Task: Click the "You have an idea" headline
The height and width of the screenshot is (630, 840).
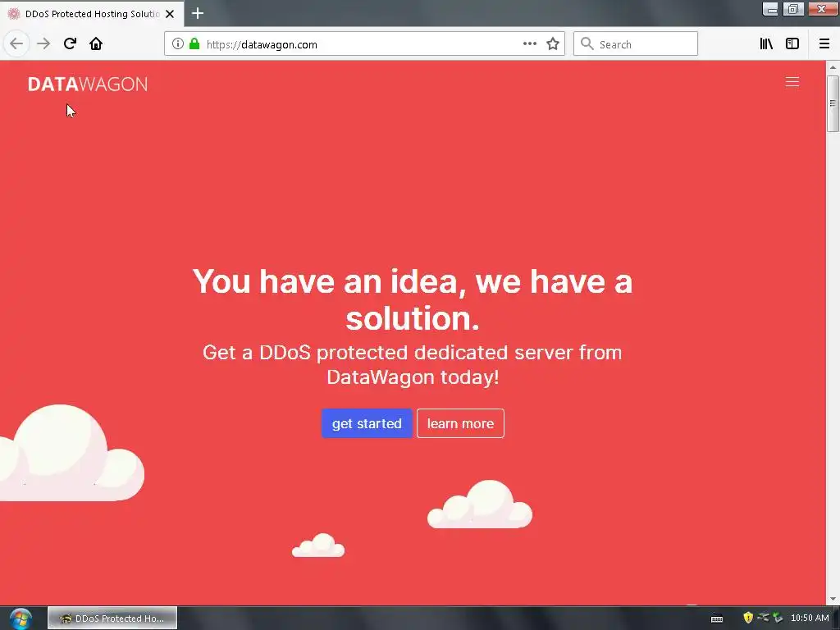Action: click(413, 299)
